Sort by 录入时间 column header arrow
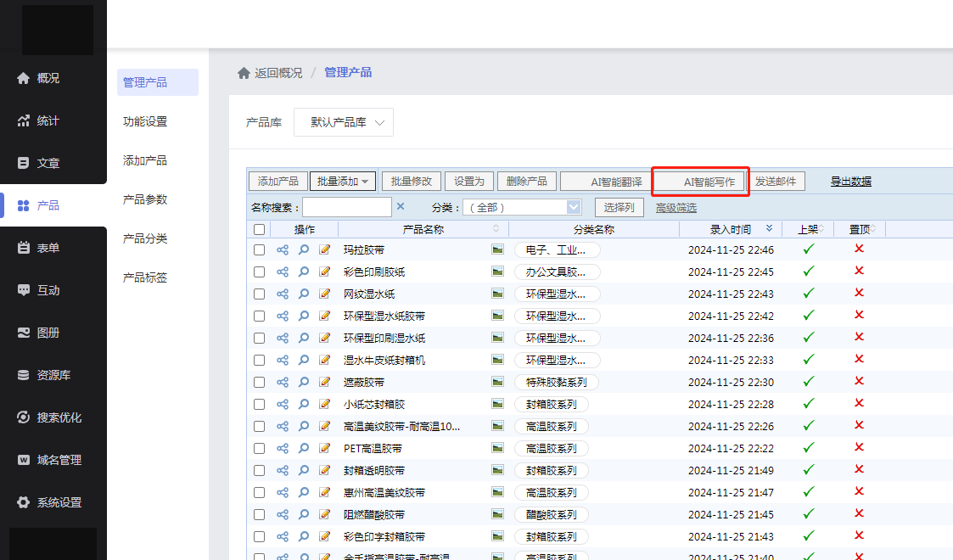Screen dimensions: 953x560 coord(769,229)
